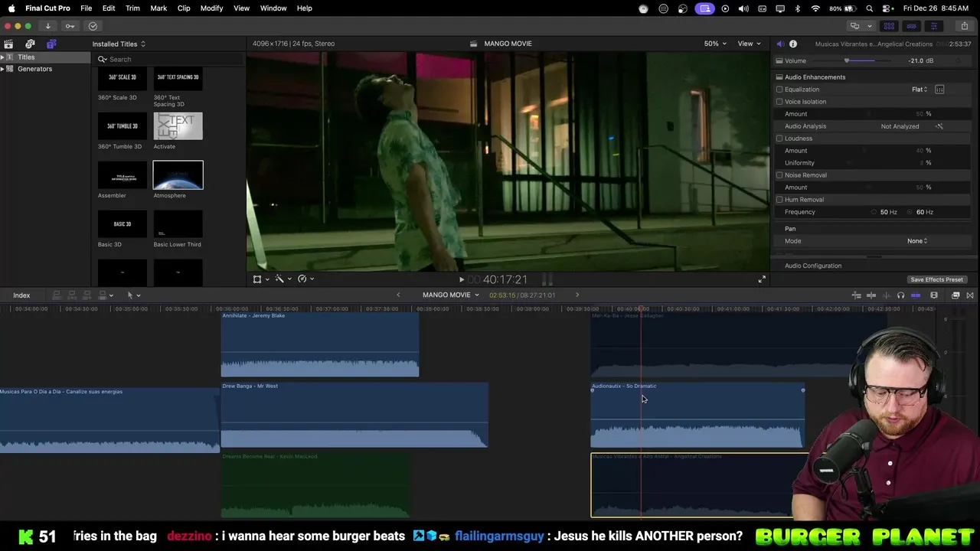Click the Audio Analysis magic wand
The height and width of the screenshot is (551, 980).
[939, 126]
